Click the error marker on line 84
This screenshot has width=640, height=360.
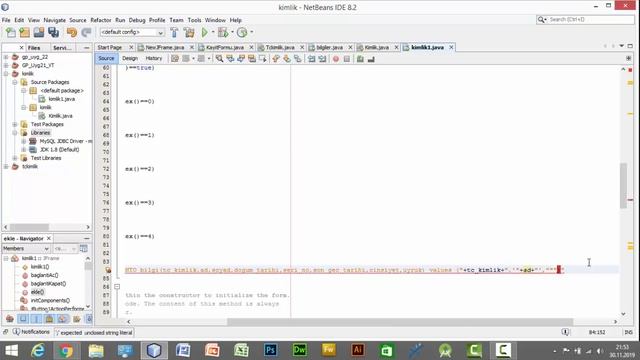pos(108,270)
